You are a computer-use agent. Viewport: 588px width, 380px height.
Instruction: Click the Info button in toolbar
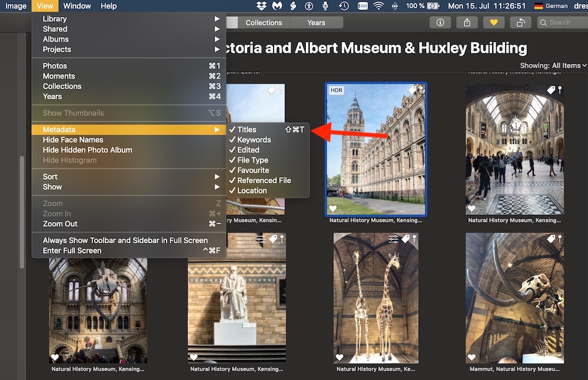click(x=440, y=22)
